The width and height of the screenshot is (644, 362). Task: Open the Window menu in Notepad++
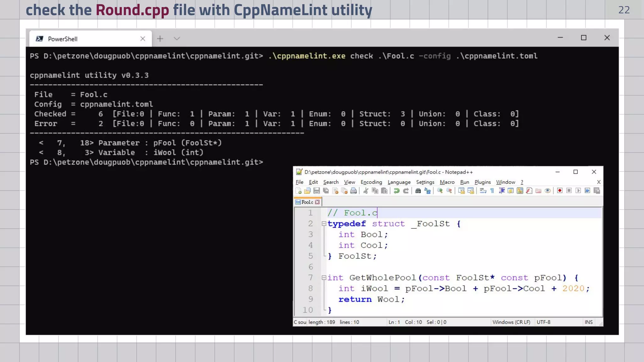click(506, 182)
